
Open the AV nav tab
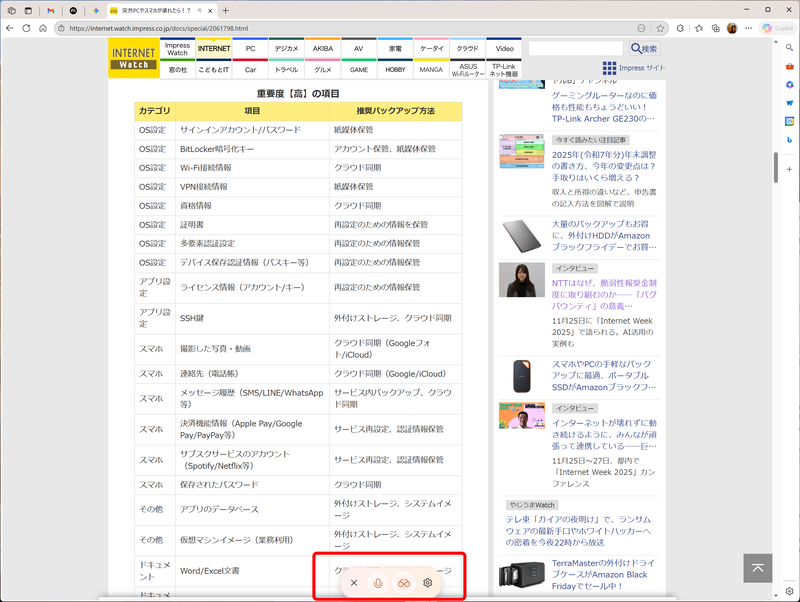click(x=359, y=48)
